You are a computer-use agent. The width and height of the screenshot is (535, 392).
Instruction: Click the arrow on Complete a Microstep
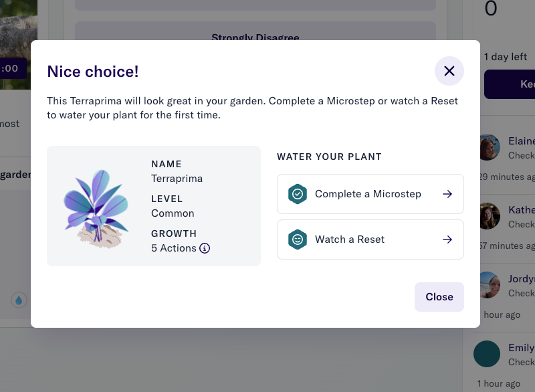[447, 194]
